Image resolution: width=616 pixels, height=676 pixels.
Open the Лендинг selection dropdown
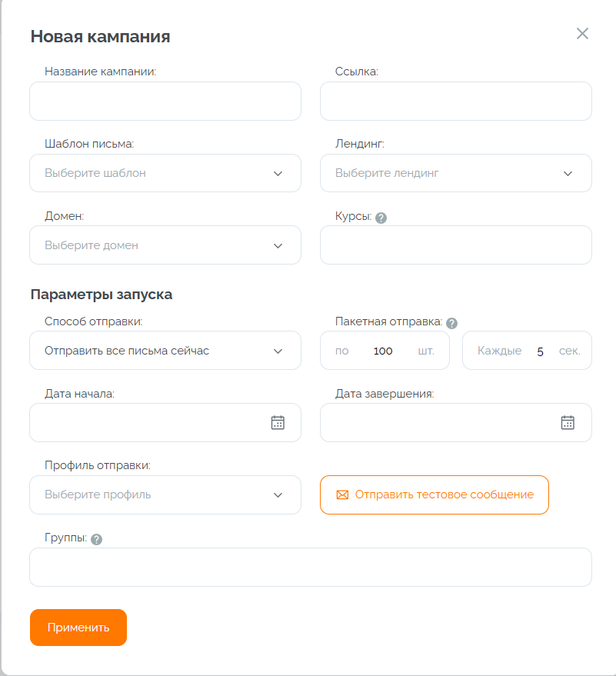[455, 173]
